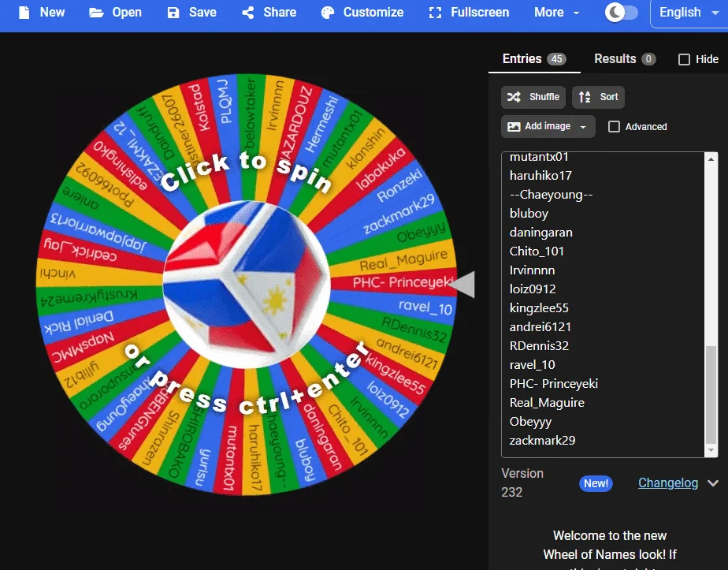The image size is (728, 570).
Task: Click the Open menu item
Action: 115,13
